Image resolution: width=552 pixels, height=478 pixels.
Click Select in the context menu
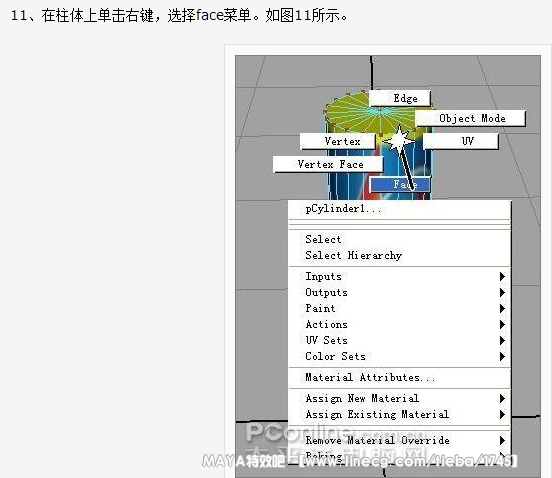(400, 239)
